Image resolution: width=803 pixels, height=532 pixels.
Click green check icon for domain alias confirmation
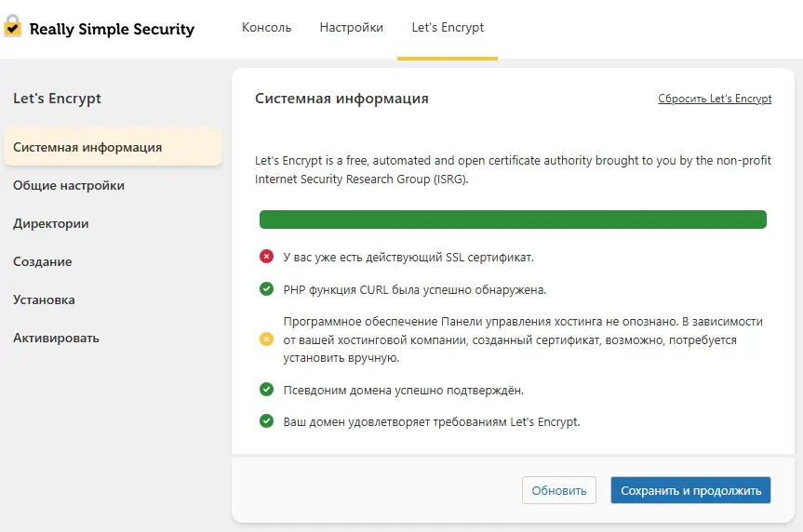(266, 390)
